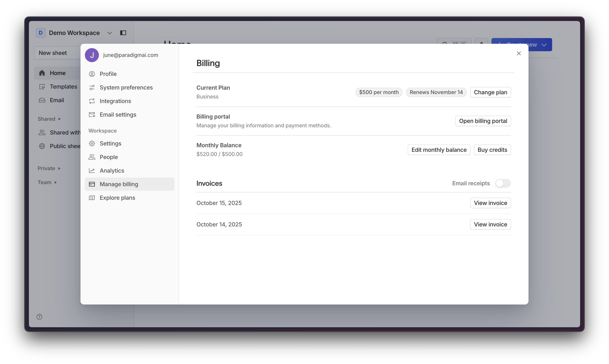Toggle the sidebar collapse icon
The image size is (609, 364).
(x=123, y=33)
